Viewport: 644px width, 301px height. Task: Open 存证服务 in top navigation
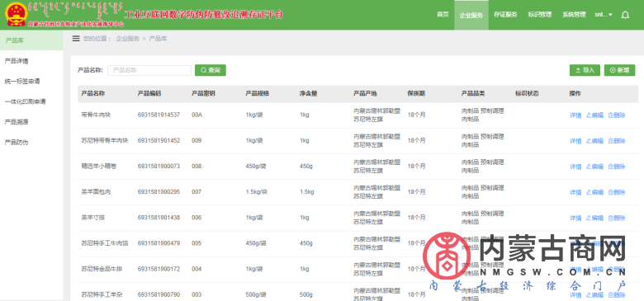[x=505, y=15]
